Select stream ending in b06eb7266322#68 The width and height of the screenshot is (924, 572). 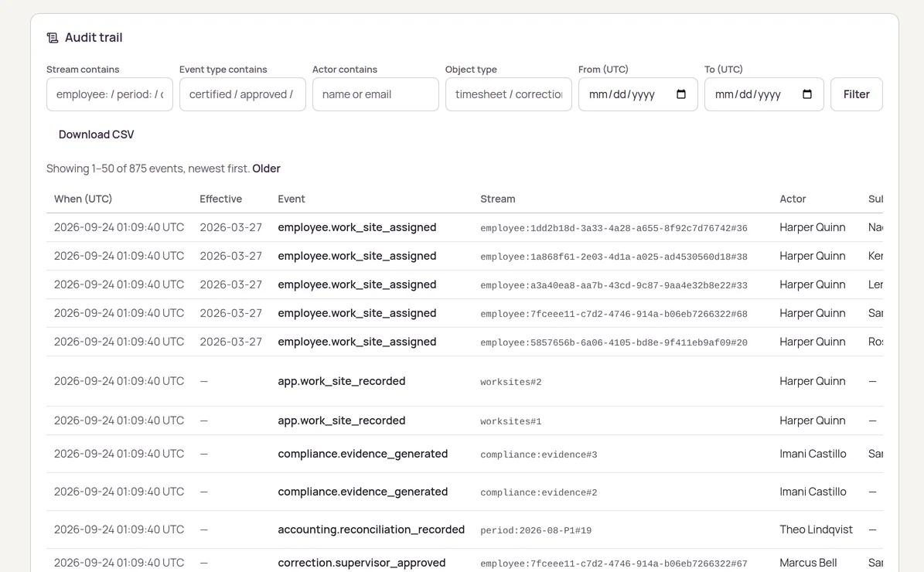(x=613, y=314)
